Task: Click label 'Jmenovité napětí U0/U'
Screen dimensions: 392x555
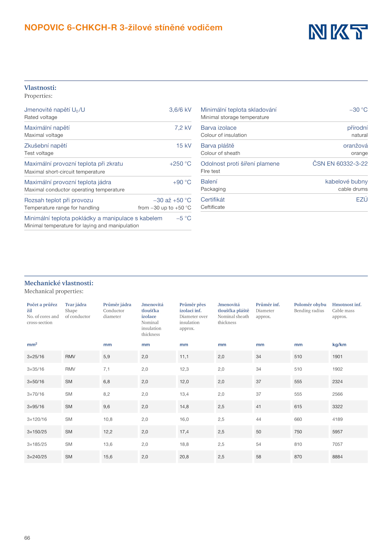Action: 55,110
